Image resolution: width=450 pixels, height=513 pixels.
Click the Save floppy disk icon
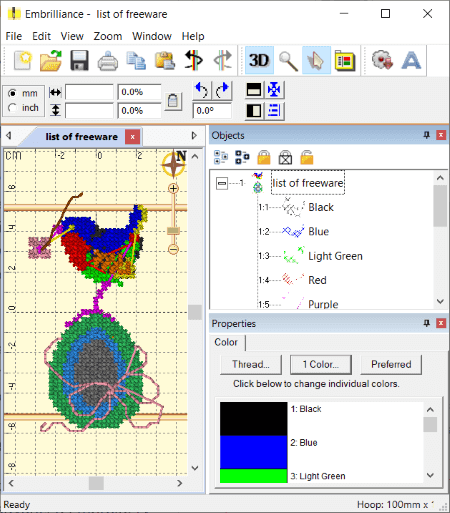point(79,60)
